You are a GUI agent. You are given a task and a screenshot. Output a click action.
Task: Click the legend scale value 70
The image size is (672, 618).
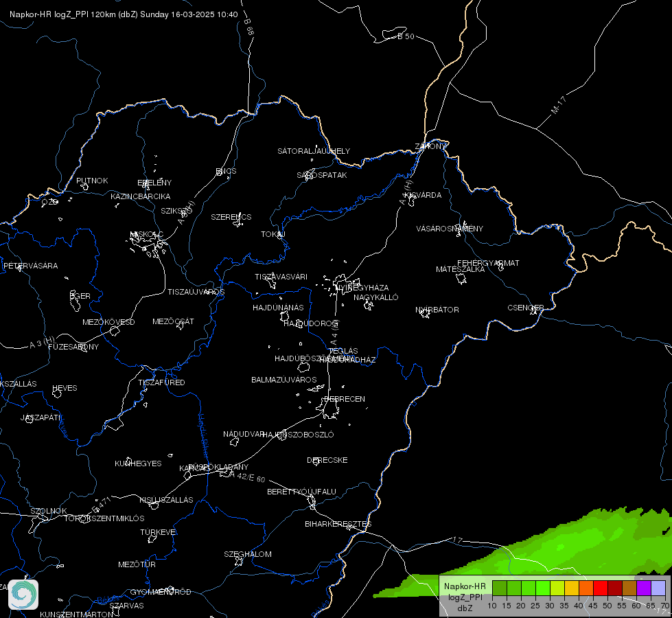coord(665,606)
